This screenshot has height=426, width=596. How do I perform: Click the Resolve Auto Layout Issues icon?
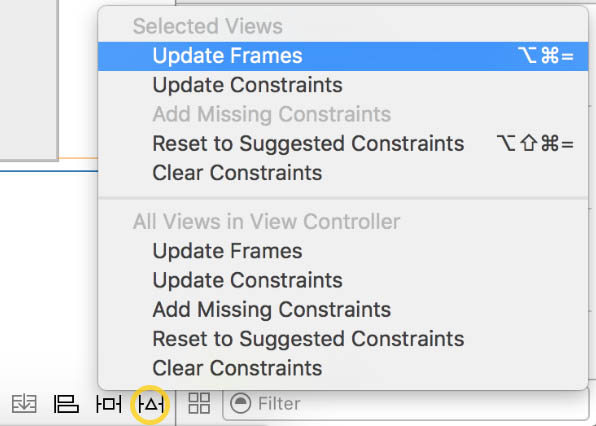(151, 404)
